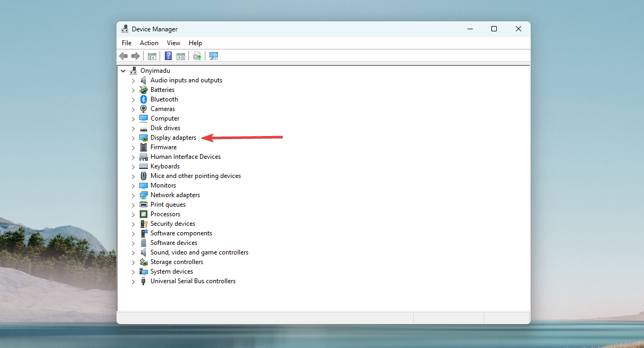Select the Sound, video and game controllers label
644x348 pixels.
(199, 252)
